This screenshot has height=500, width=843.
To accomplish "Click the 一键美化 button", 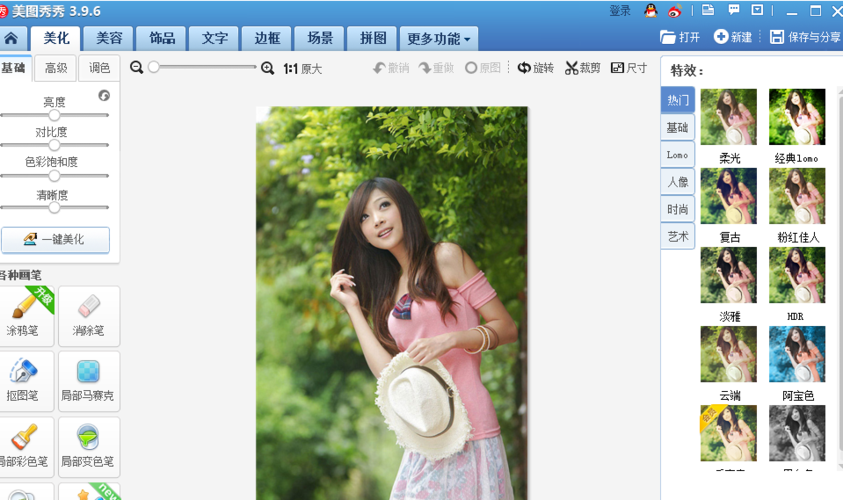I will click(55, 240).
